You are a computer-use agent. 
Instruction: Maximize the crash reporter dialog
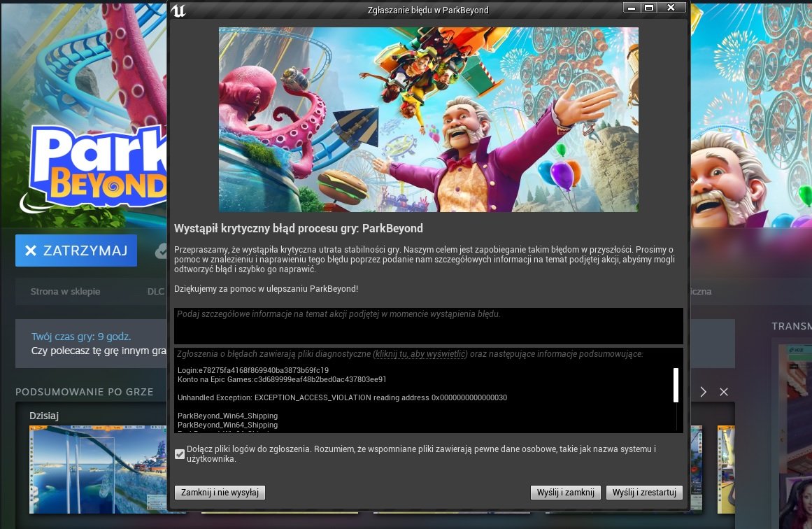pos(649,8)
